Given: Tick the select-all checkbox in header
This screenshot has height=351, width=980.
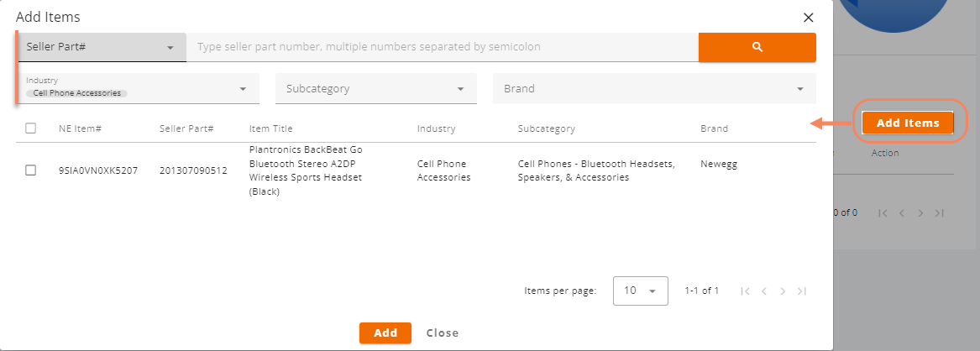Looking at the screenshot, I should 30,128.
